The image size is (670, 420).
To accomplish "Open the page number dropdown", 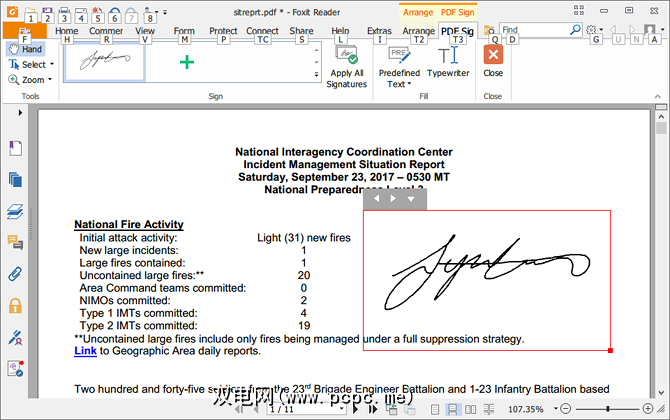I will tap(341, 409).
